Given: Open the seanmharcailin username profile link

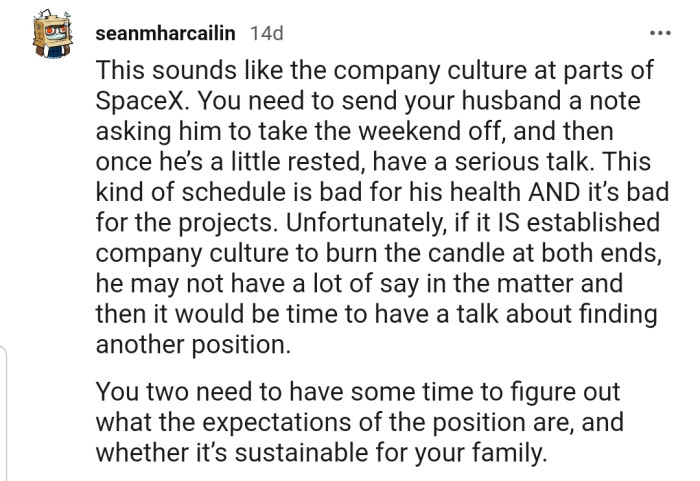Looking at the screenshot, I should pos(167,33).
